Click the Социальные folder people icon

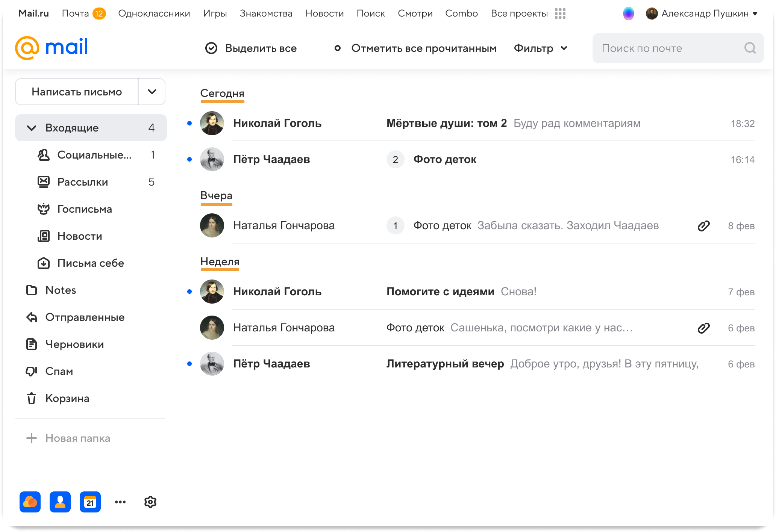coord(44,155)
